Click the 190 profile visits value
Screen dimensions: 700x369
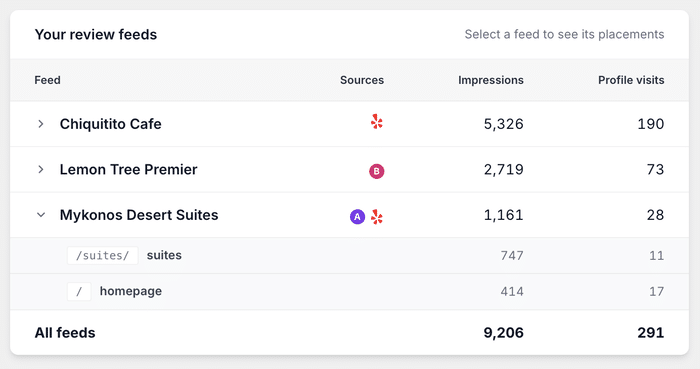tap(651, 124)
